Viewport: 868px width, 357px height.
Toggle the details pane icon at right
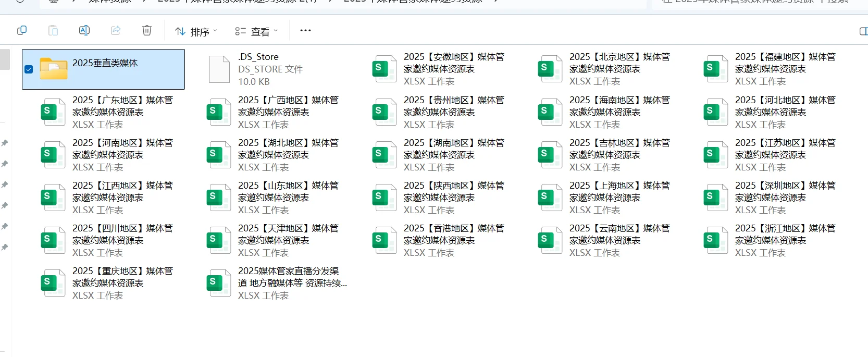pyautogui.click(x=863, y=31)
